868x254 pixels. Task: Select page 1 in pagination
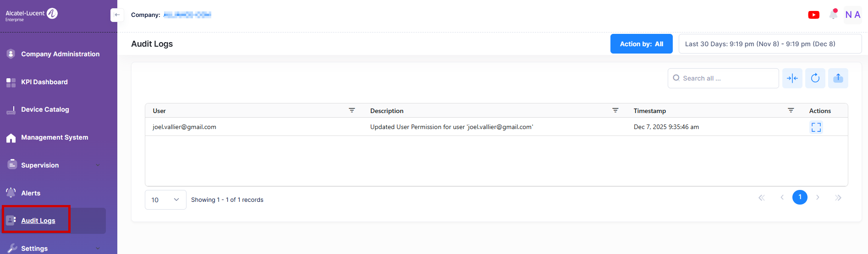[800, 197]
